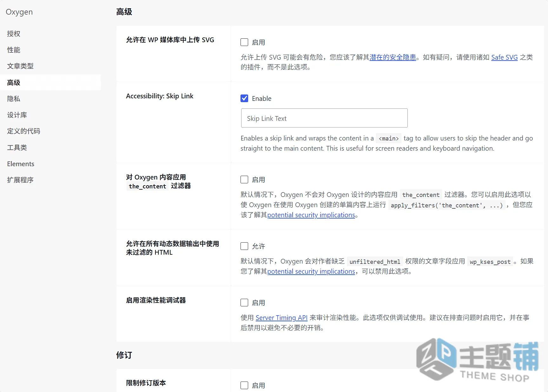Focus the Skip Link Text field
The width and height of the screenshot is (548, 392).
click(x=324, y=118)
